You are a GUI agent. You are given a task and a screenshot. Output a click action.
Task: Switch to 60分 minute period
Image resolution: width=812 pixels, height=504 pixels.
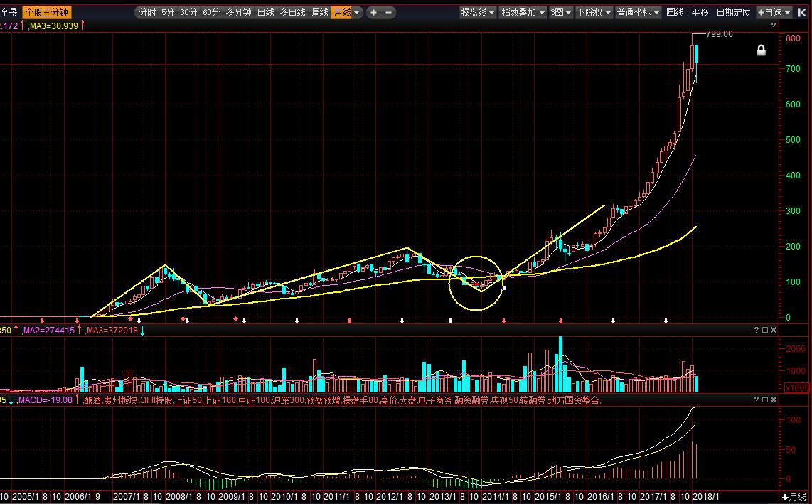coord(211,12)
